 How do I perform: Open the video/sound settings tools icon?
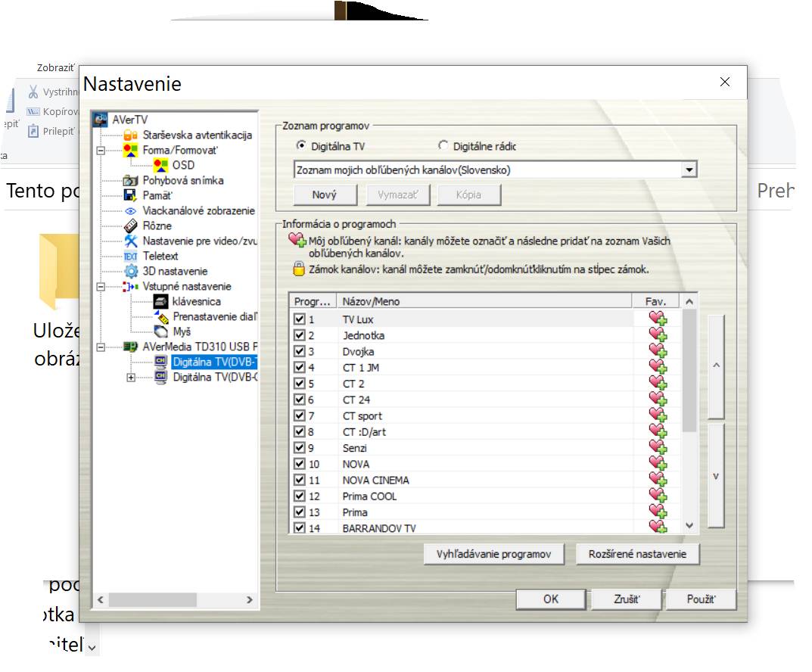[130, 241]
